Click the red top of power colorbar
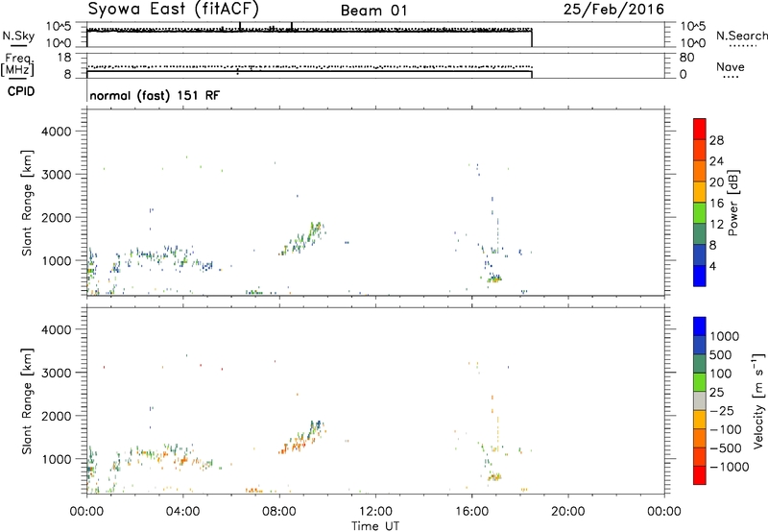The height and width of the screenshot is (532, 768). [700, 129]
